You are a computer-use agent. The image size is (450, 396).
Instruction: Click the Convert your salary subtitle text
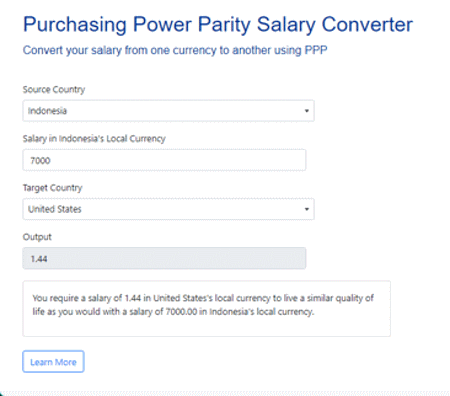point(175,50)
